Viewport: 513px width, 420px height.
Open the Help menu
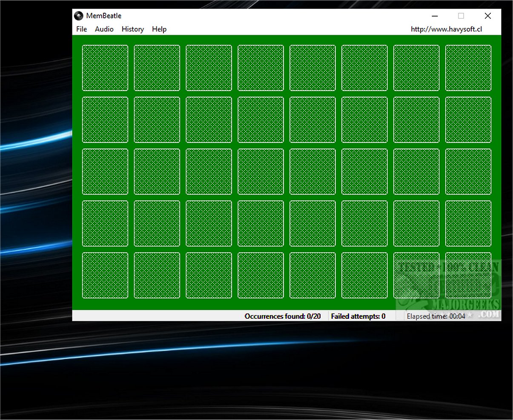[159, 29]
